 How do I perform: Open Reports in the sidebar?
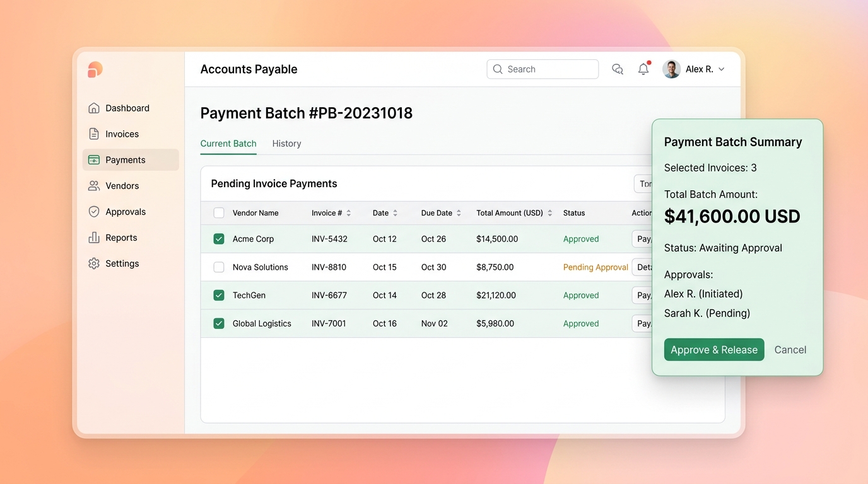[x=131, y=238]
